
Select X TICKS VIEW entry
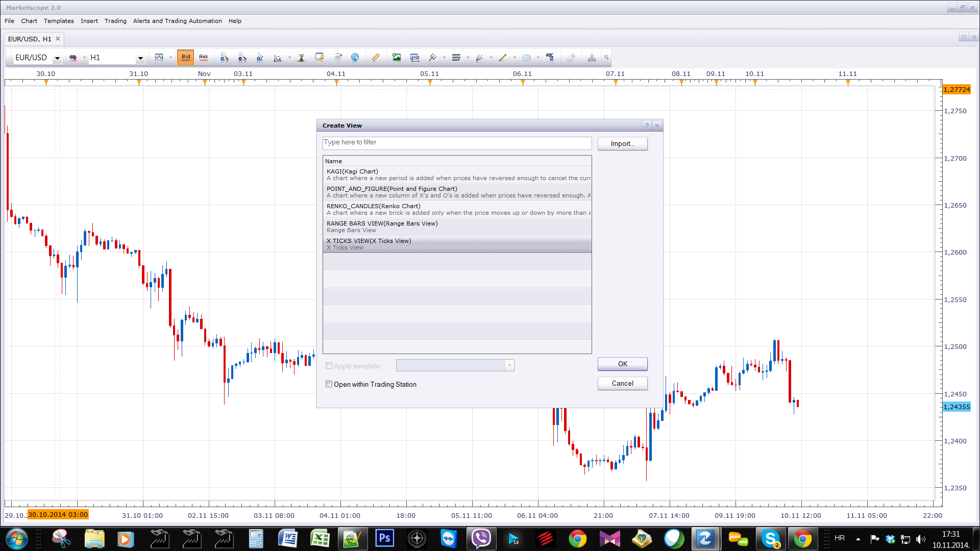(x=457, y=244)
